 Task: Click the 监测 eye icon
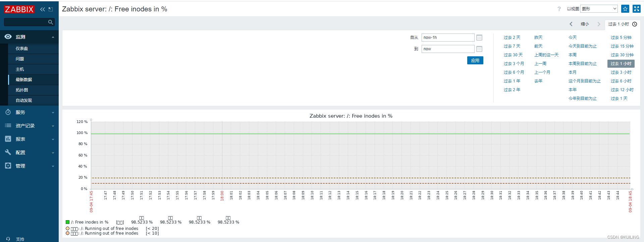click(x=8, y=37)
